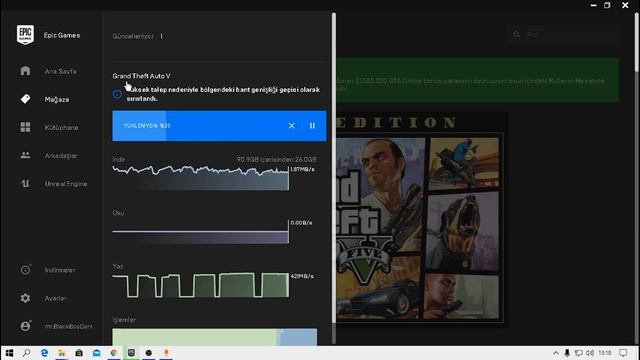This screenshot has width=640, height=360.
Task: Click the green GTA Online bonus banner
Action: point(478,80)
